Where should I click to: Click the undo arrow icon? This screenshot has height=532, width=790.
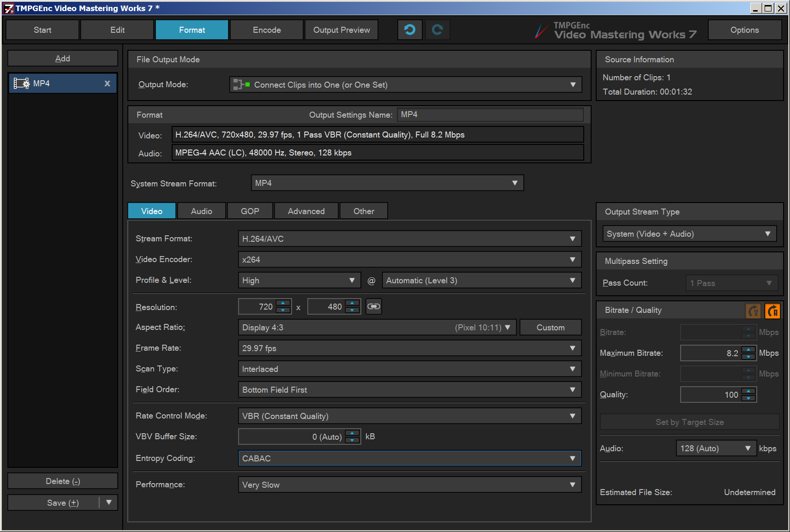409,30
